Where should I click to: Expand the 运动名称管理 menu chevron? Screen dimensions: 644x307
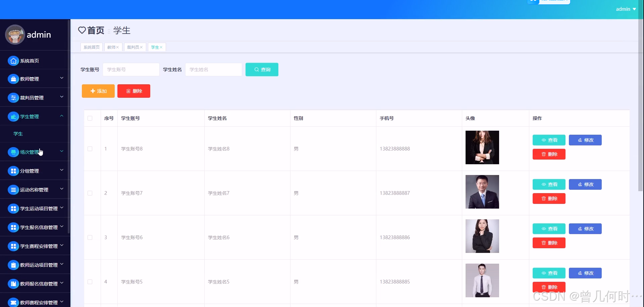click(x=62, y=189)
